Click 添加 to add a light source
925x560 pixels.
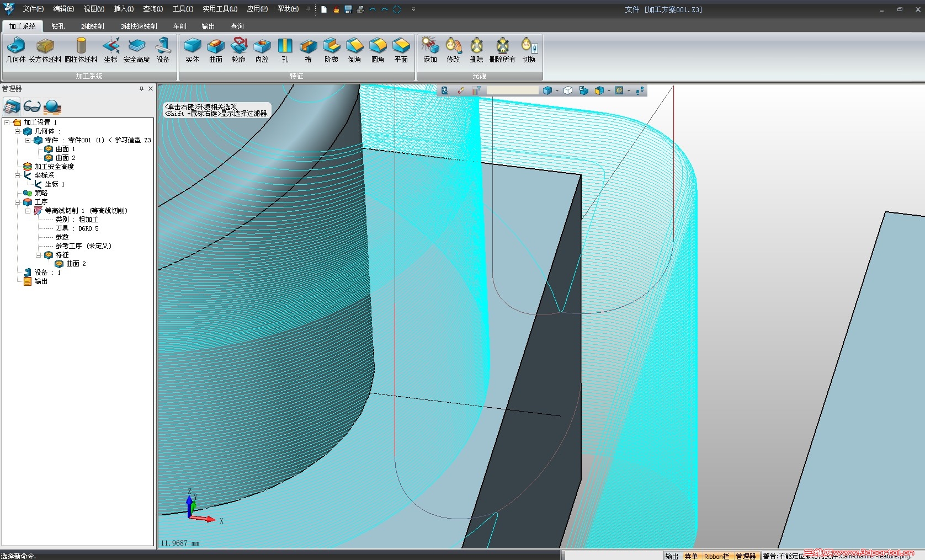(430, 50)
